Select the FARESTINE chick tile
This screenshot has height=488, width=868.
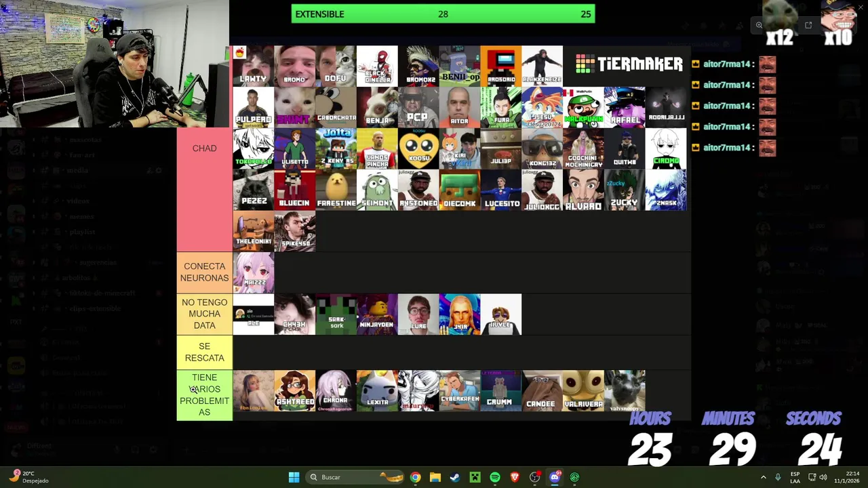pos(336,190)
